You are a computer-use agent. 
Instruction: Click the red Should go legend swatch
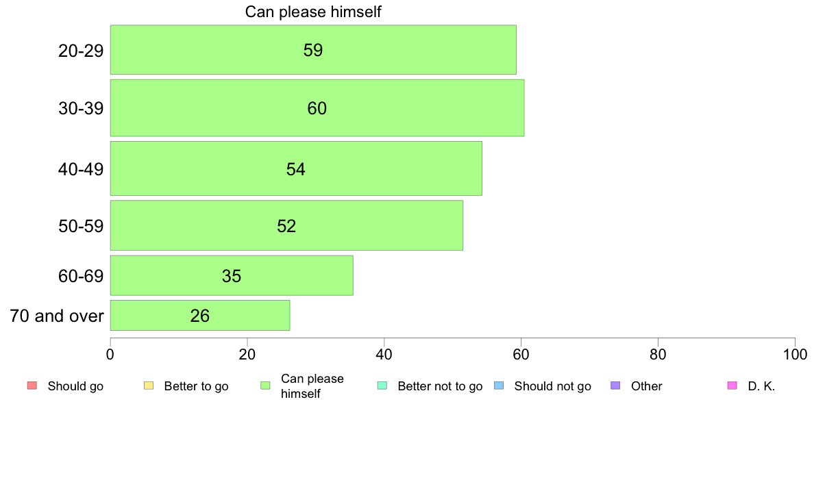pyautogui.click(x=32, y=386)
